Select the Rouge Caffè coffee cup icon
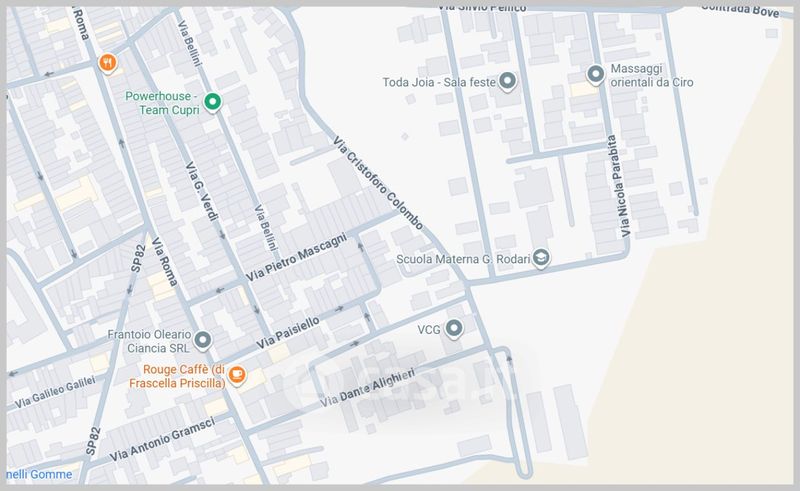This screenshot has height=491, width=800. coord(236,375)
